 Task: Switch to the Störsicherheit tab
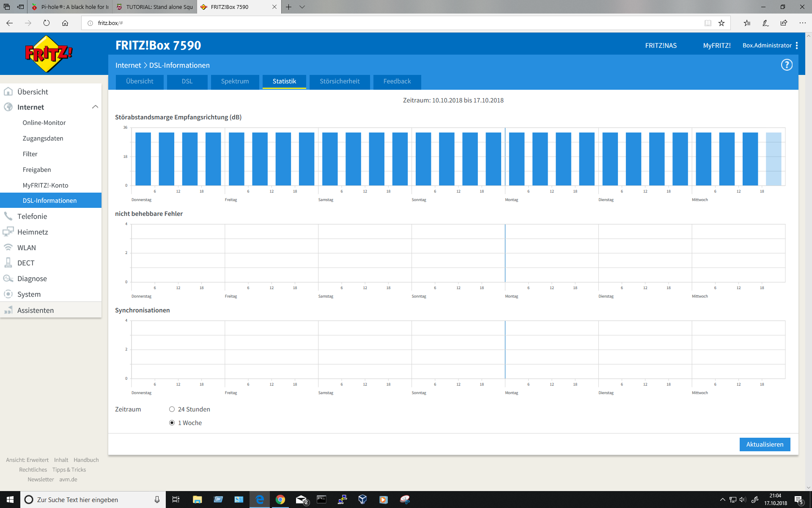coord(339,81)
